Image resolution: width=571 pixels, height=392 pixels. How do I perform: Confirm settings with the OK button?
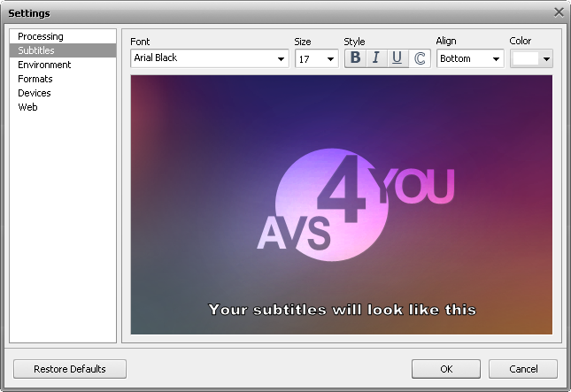446,369
